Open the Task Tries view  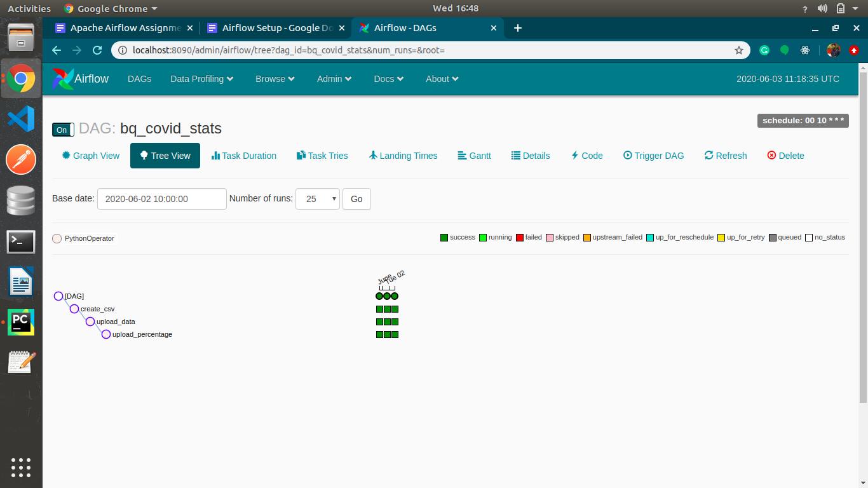[x=322, y=156]
